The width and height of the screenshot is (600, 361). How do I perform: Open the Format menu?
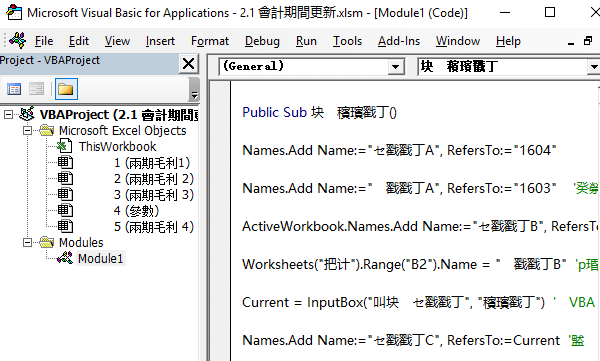pos(210,41)
